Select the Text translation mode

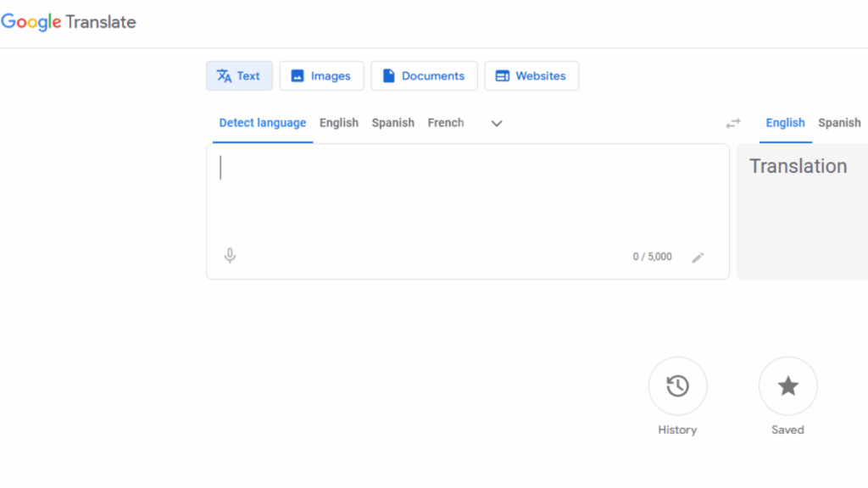coord(239,75)
